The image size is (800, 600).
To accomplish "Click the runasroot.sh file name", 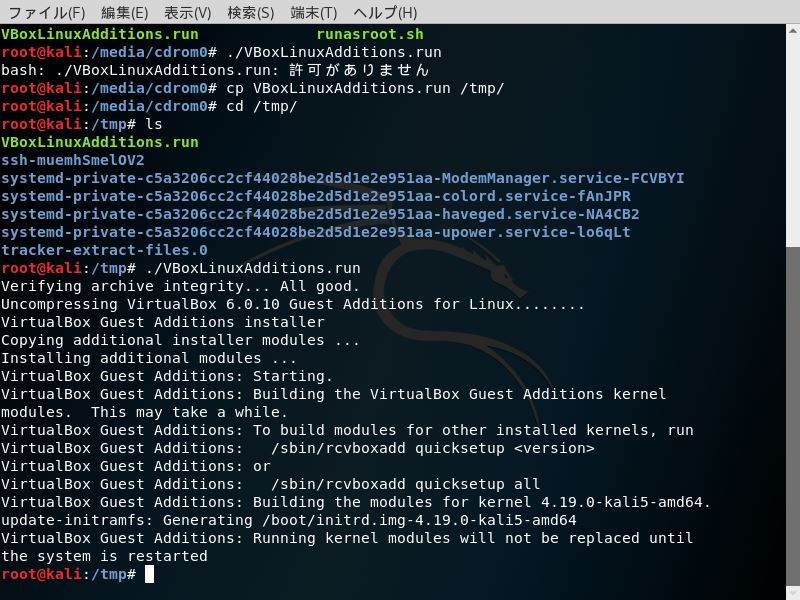I will coord(370,34).
